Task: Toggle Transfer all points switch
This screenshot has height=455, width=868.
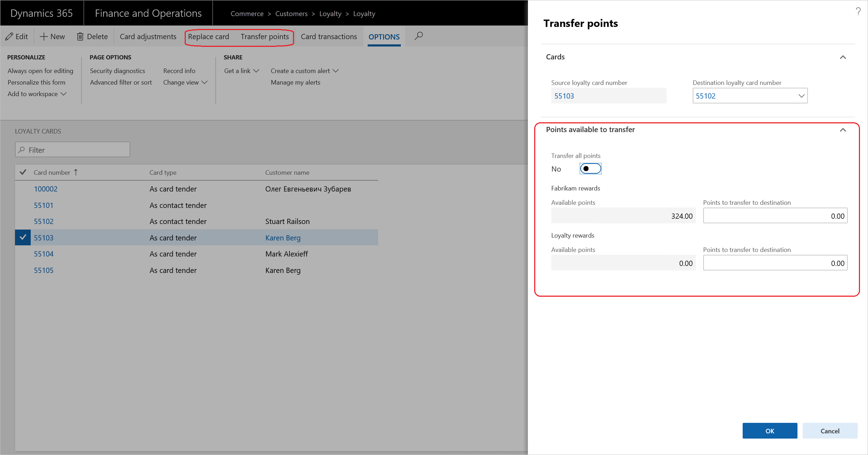Action: pos(591,169)
